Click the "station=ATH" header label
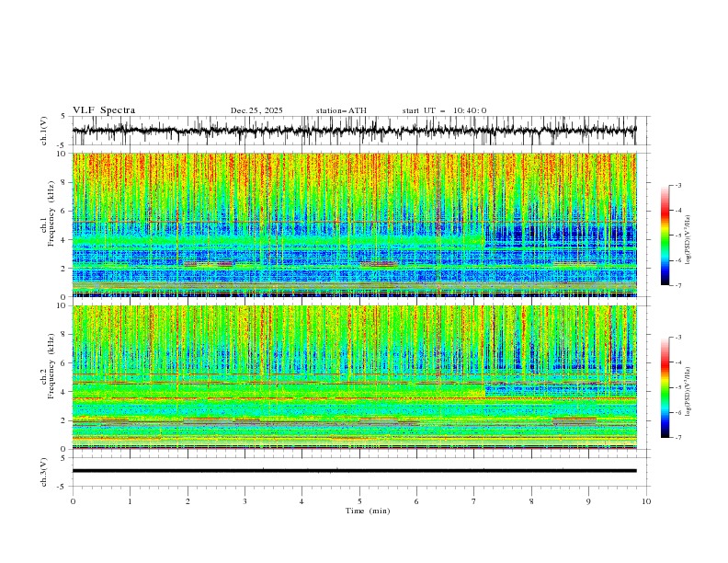The image size is (728, 563). coord(341,110)
